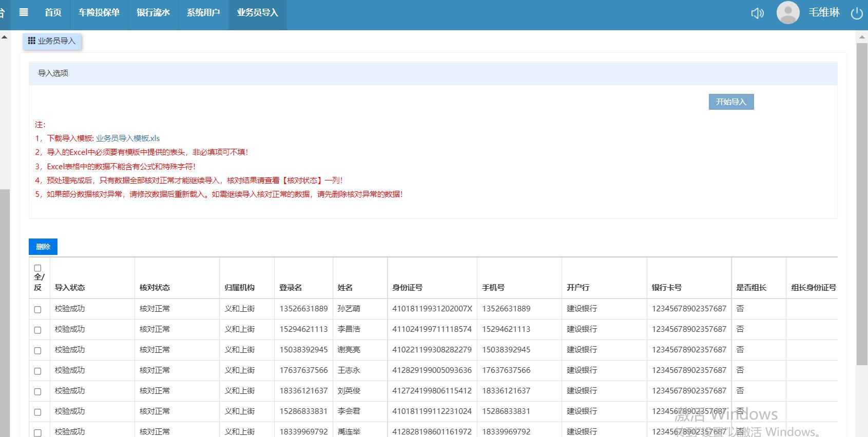Click the user avatar icon
Screen dimensions: 868x437
[787, 13]
